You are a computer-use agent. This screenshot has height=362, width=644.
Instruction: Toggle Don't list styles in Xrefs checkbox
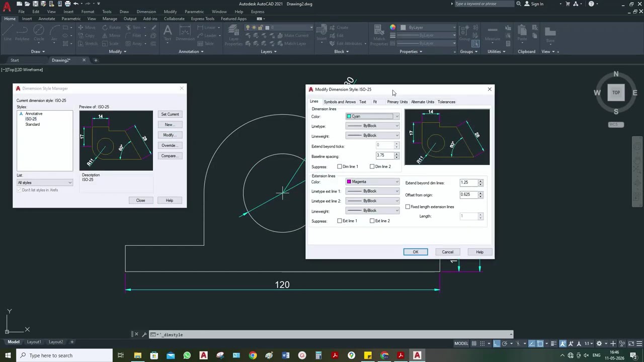point(19,190)
